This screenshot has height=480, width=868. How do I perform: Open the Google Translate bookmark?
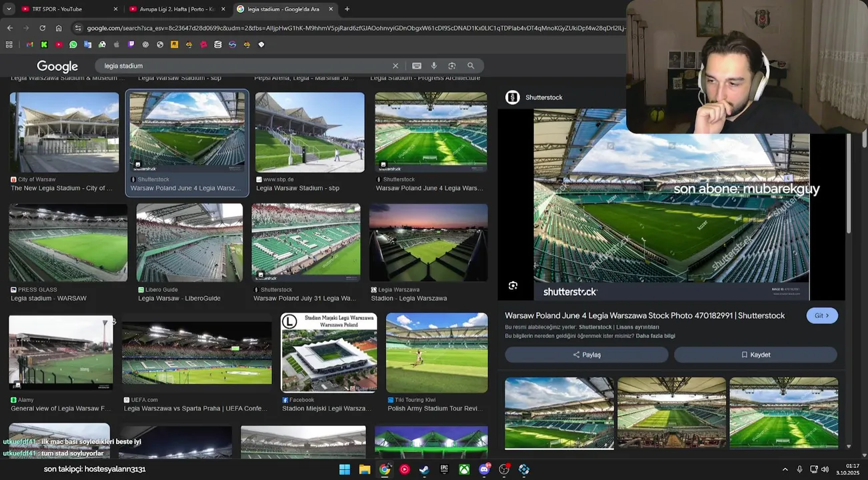coord(87,45)
